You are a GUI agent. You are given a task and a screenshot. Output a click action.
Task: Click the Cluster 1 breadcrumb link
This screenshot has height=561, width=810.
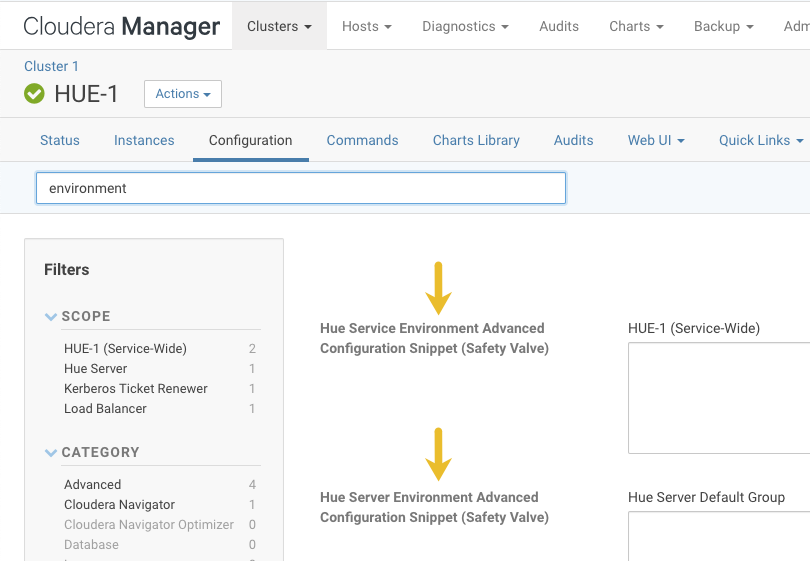pyautogui.click(x=52, y=66)
